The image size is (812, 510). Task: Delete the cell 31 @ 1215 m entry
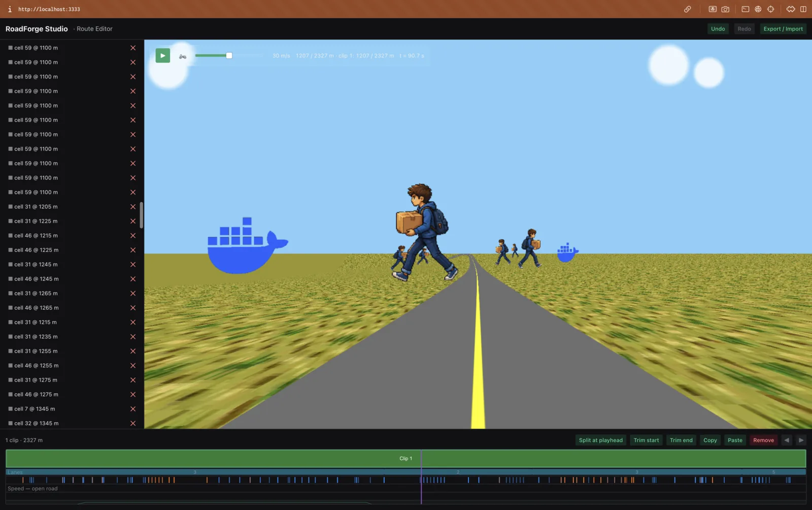133,323
